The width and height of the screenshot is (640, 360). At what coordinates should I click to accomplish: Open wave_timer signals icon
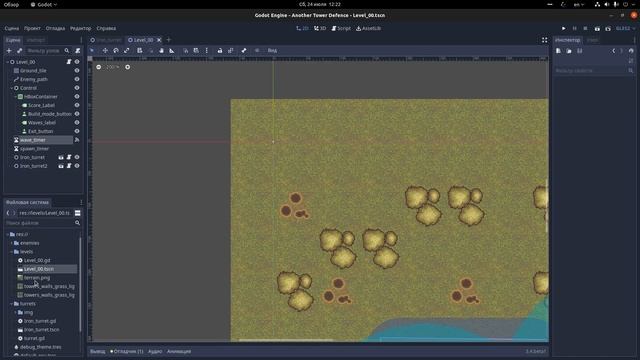point(77,140)
